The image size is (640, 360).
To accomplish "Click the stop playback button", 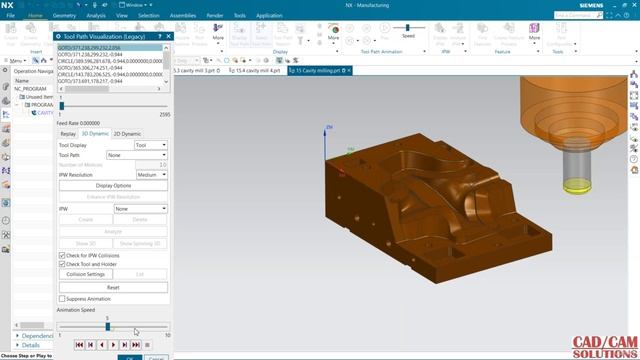I will point(147,345).
